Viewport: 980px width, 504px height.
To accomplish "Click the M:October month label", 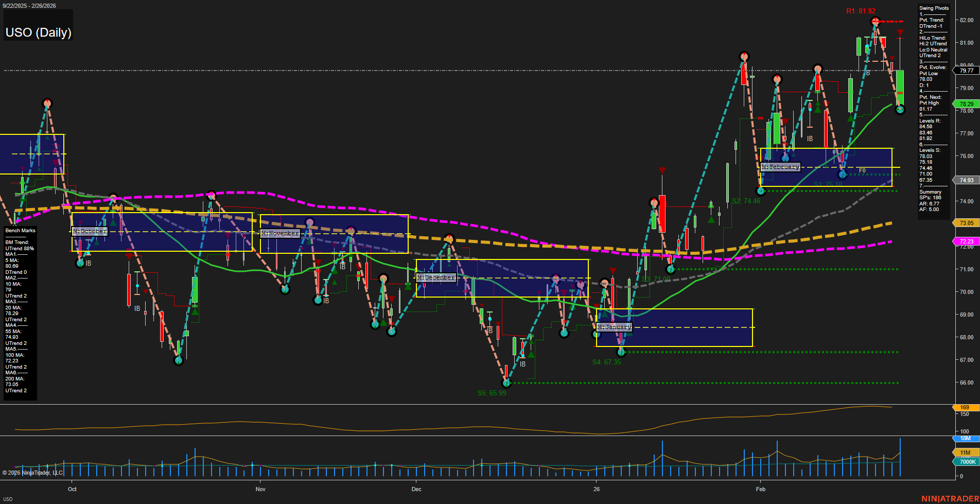I will coord(91,231).
